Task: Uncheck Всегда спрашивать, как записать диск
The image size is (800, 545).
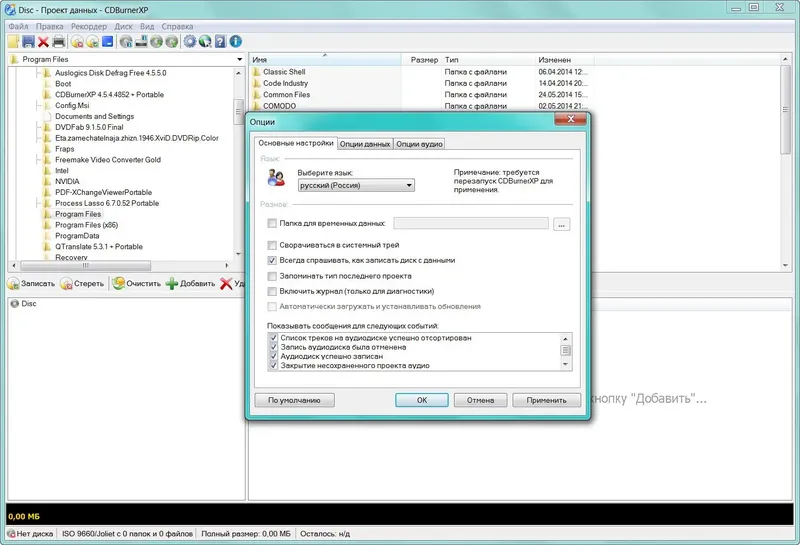Action: click(x=272, y=260)
